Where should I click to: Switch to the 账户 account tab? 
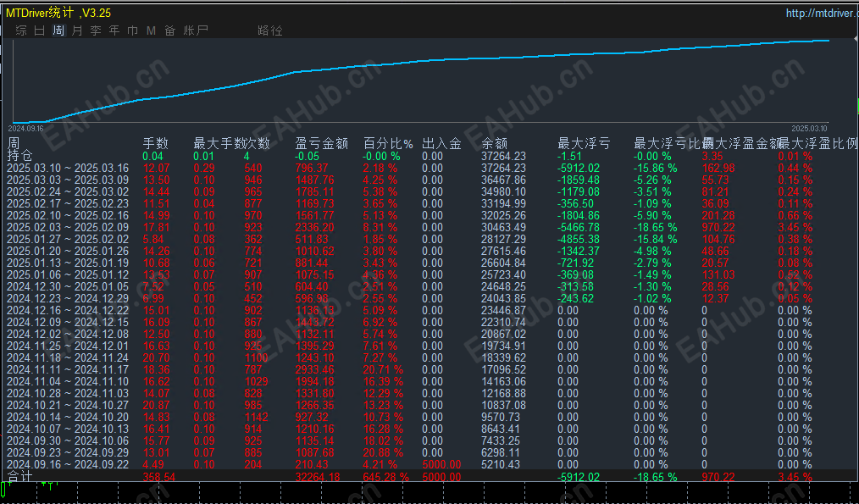point(196,30)
